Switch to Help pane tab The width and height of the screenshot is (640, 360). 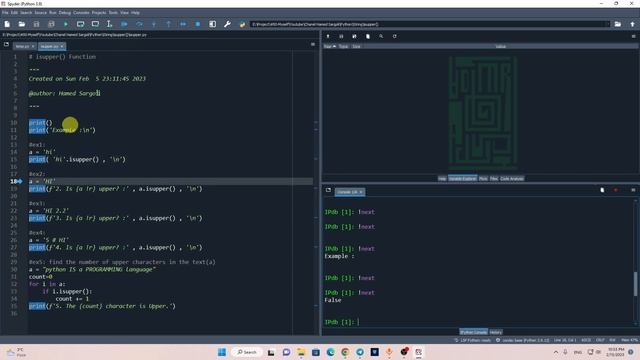(442, 178)
